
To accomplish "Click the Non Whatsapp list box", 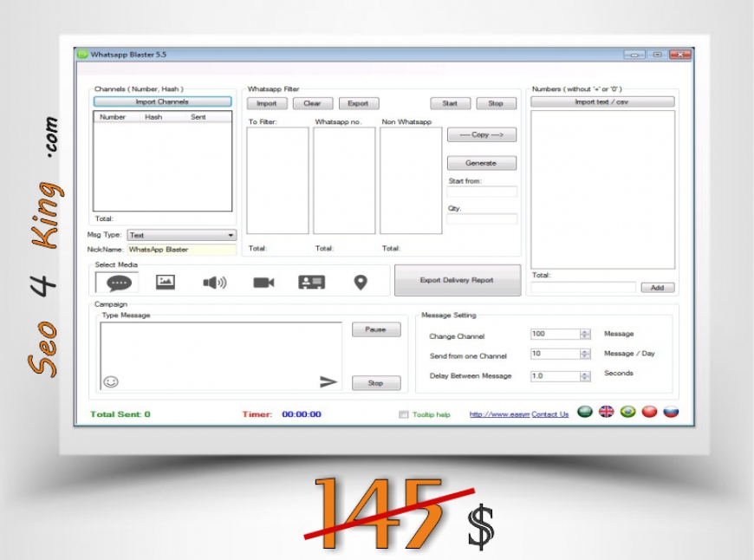I will point(411,180).
